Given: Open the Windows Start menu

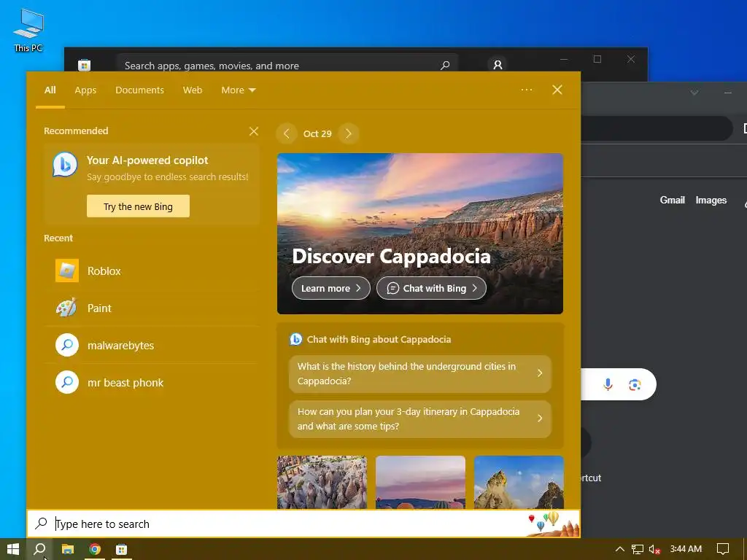Looking at the screenshot, I should click(13, 549).
